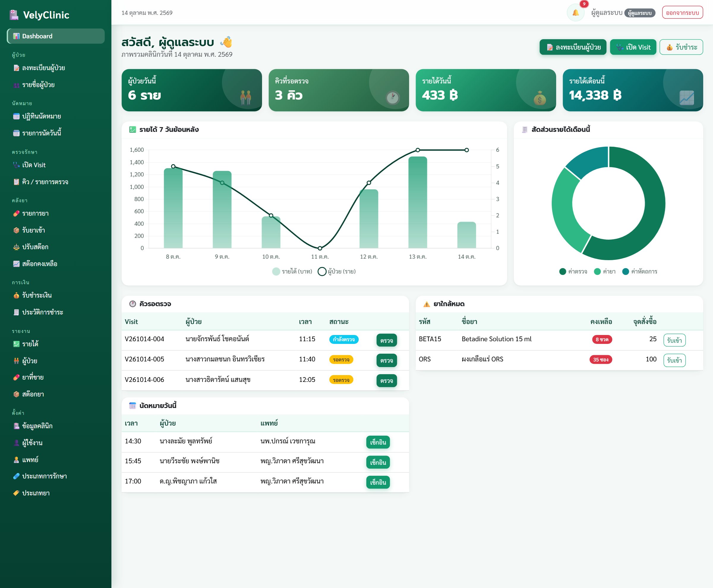Go to รายการนัดวันนี้ in sidebar
The image size is (713, 588).
56,133
